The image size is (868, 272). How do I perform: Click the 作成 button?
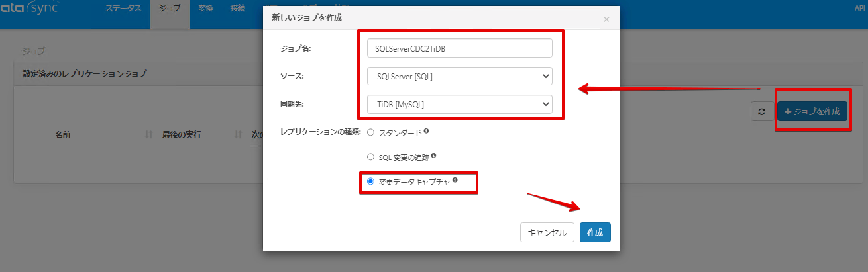point(595,232)
